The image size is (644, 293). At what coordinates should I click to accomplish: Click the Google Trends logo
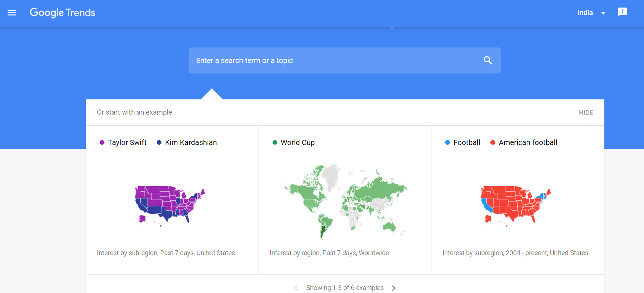[63, 13]
